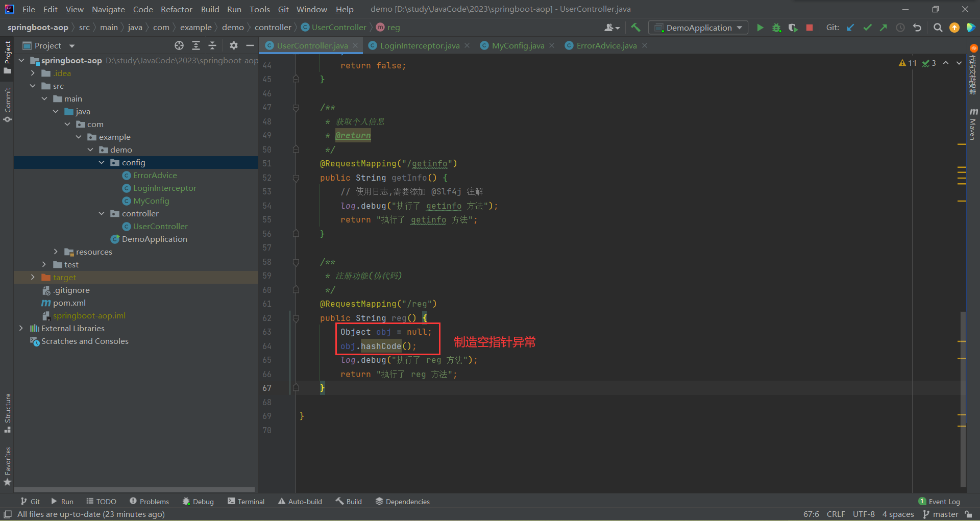
Task: Toggle the Structure tool window
Action: click(7, 413)
